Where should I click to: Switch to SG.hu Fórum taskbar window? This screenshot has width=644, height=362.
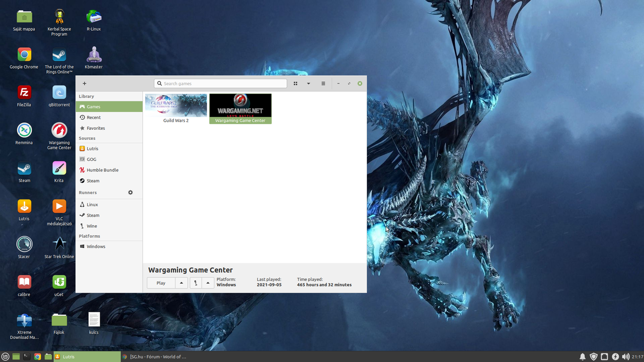coord(154,356)
